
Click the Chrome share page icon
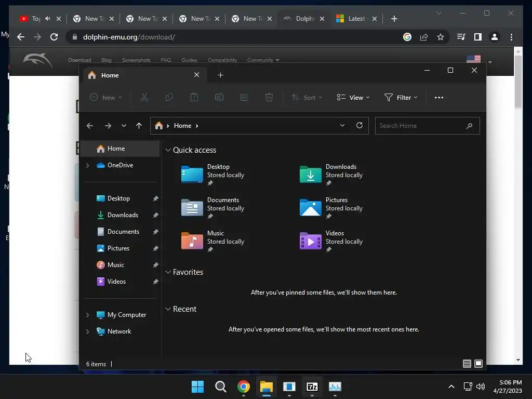(424, 37)
